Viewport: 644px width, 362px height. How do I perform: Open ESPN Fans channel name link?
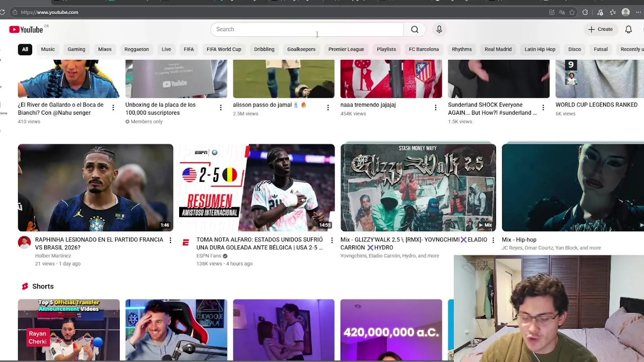point(209,256)
